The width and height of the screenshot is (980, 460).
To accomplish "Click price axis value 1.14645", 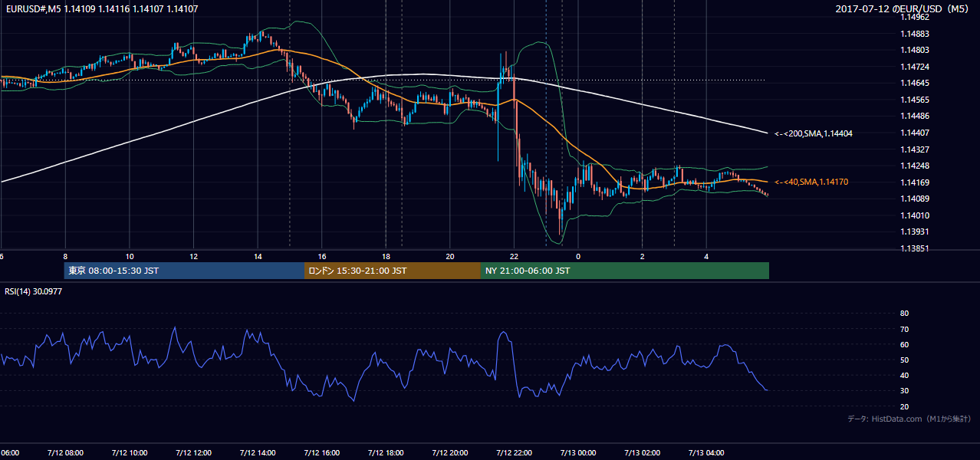I will pyautogui.click(x=915, y=83).
